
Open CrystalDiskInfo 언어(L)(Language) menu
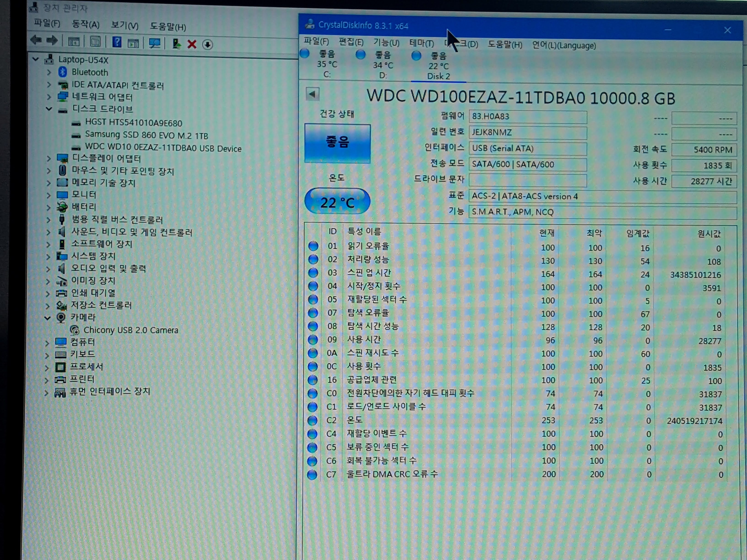pos(564,45)
